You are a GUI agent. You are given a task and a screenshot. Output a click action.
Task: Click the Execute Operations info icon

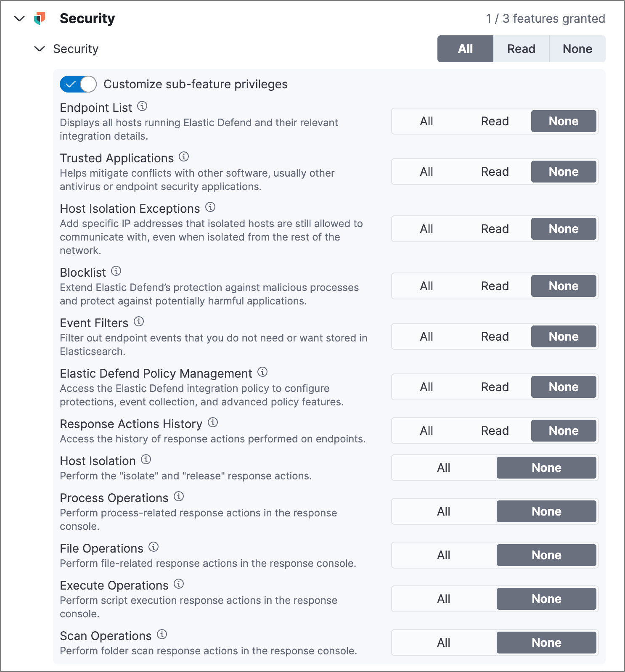click(x=178, y=584)
